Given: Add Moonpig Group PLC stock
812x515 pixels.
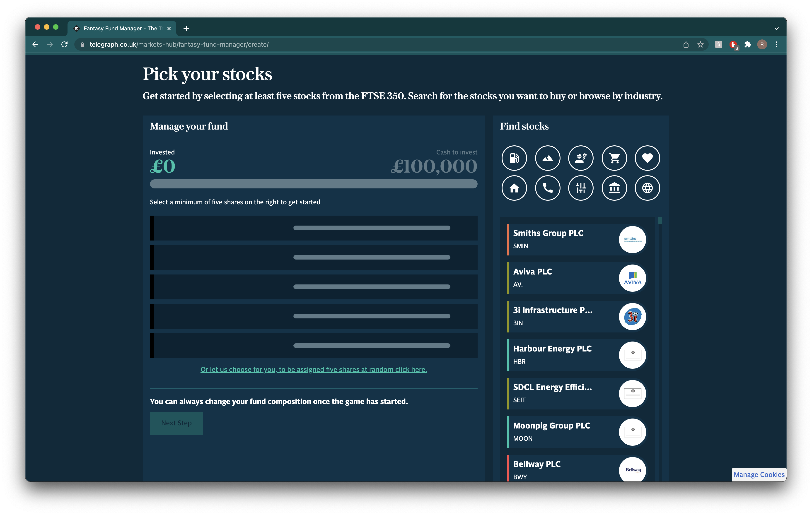Looking at the screenshot, I should click(577, 432).
